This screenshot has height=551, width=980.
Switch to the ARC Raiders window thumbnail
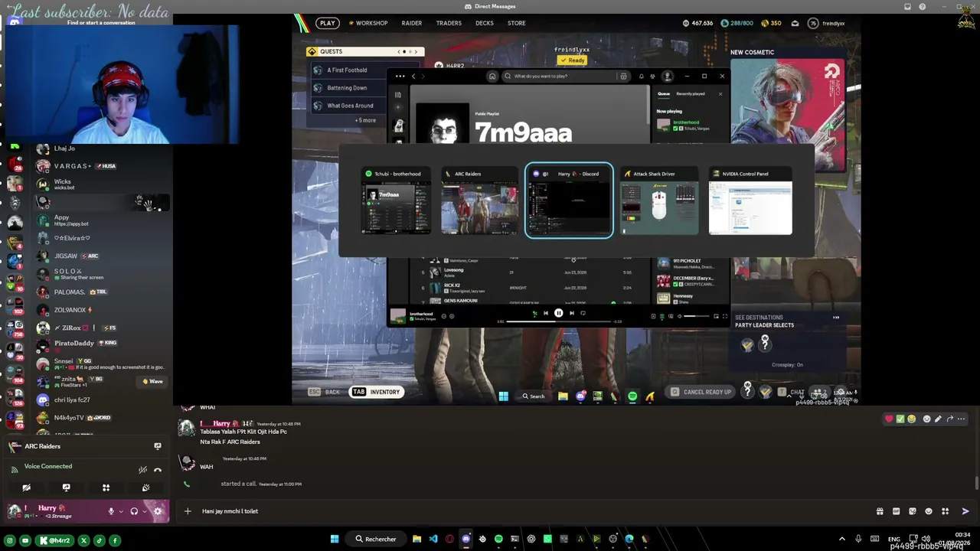coord(479,201)
